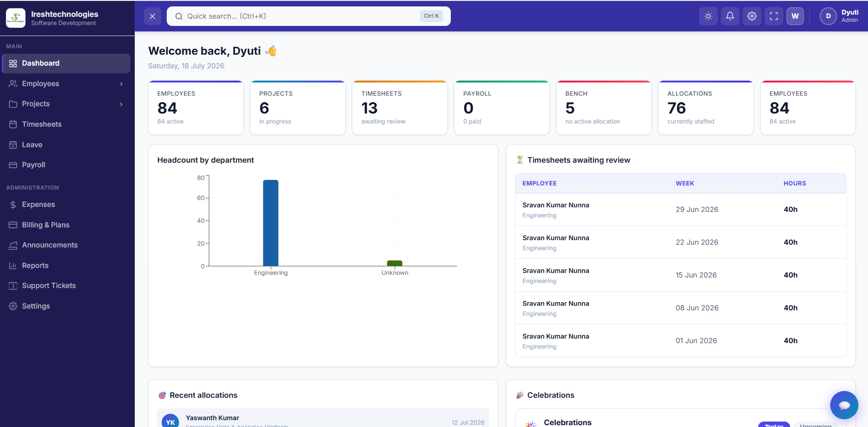Close the sidebar with the X button
This screenshot has height=427, width=868.
coord(153,16)
